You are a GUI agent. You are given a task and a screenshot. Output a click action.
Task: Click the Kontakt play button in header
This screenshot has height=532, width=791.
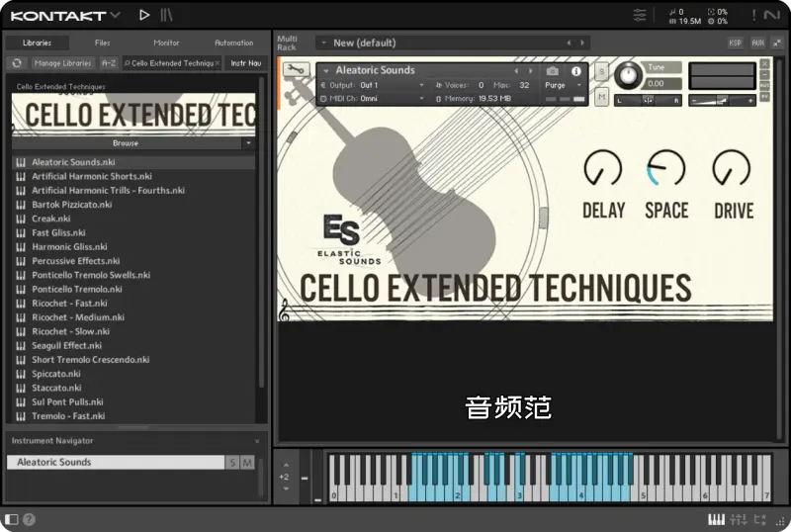coord(144,15)
